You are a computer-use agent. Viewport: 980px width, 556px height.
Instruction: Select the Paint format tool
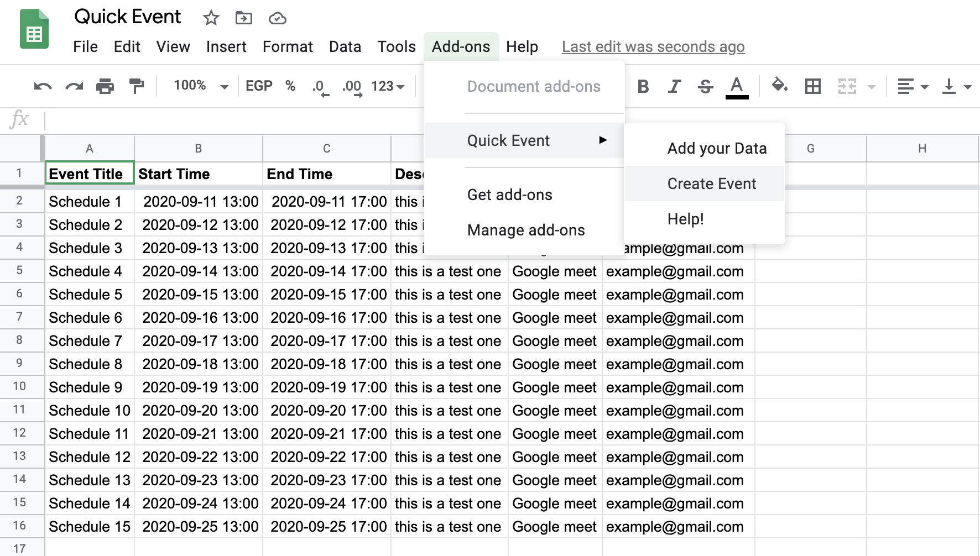pyautogui.click(x=135, y=86)
